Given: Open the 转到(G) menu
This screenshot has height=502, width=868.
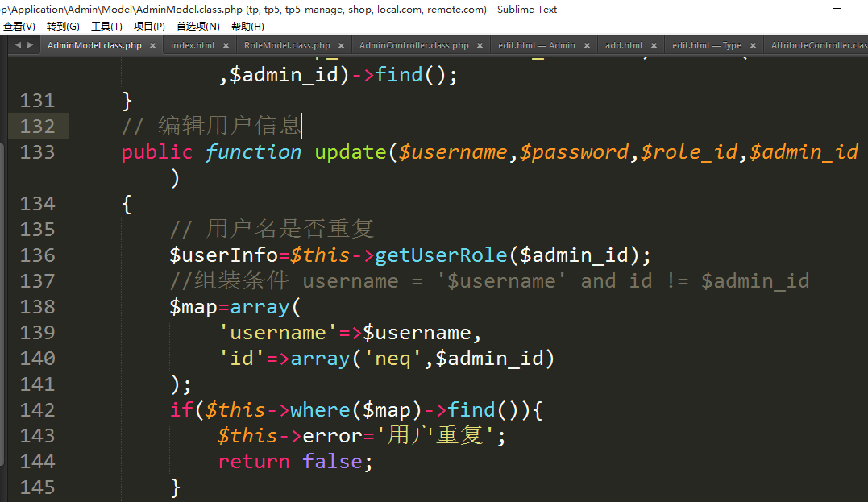Looking at the screenshot, I should pyautogui.click(x=63, y=27).
